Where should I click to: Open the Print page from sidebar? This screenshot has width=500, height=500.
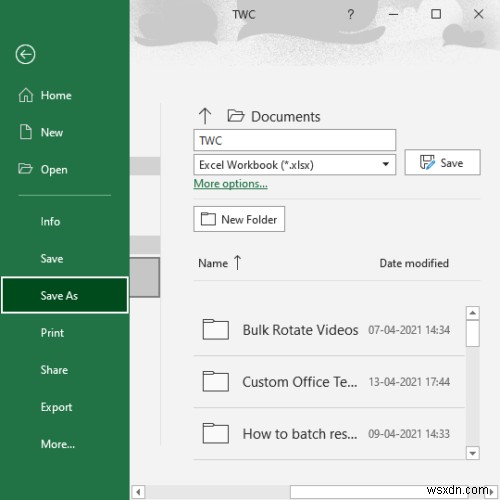(52, 333)
